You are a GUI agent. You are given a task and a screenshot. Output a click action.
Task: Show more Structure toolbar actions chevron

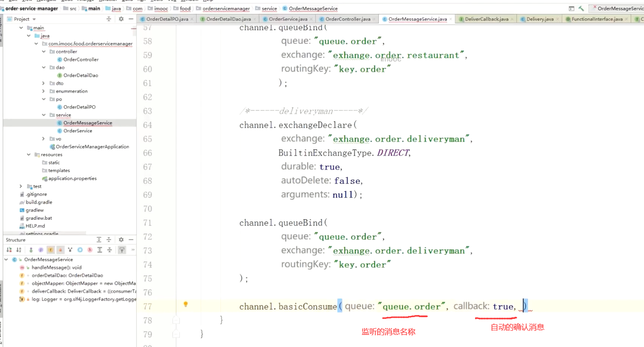click(133, 250)
